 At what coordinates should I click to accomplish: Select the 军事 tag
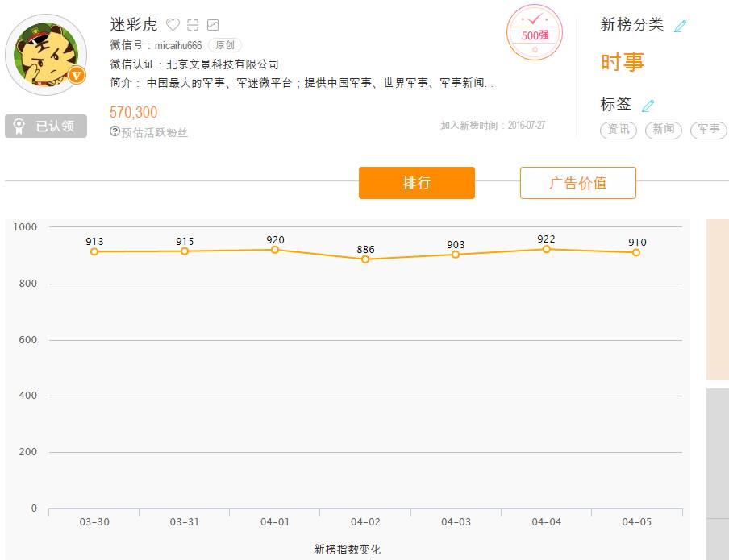tap(708, 130)
